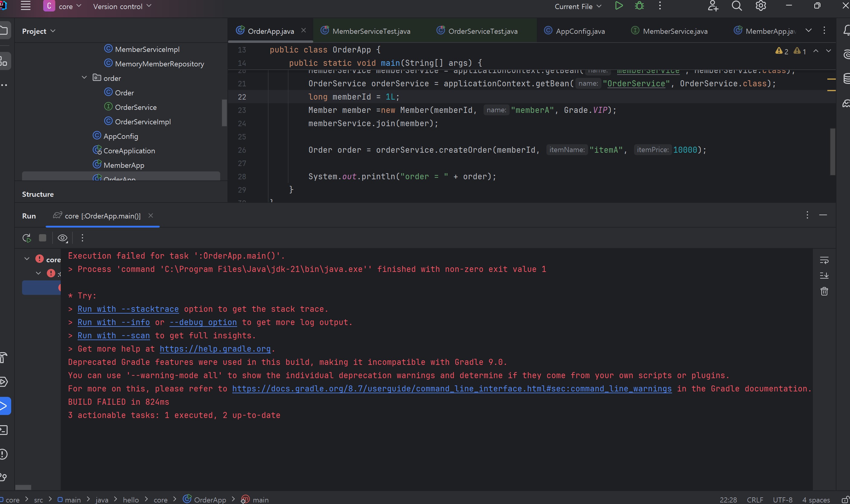Collapse the nested failed task node

point(38,273)
